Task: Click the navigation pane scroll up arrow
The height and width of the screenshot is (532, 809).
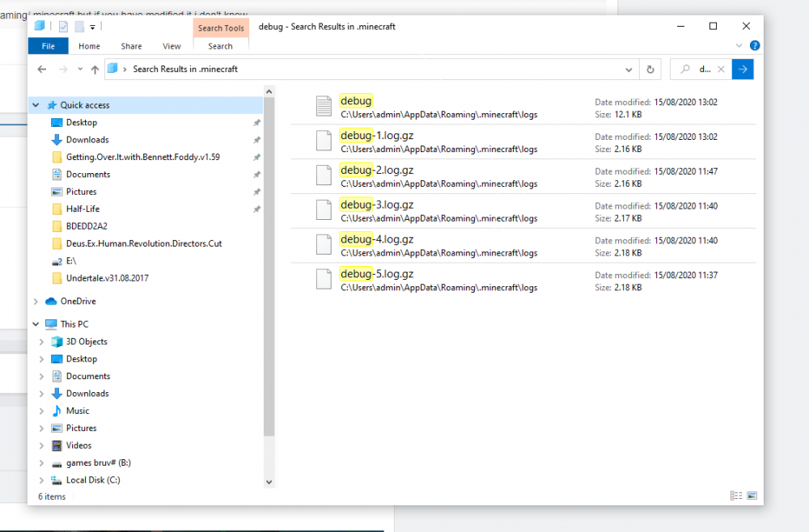Action: click(269, 91)
